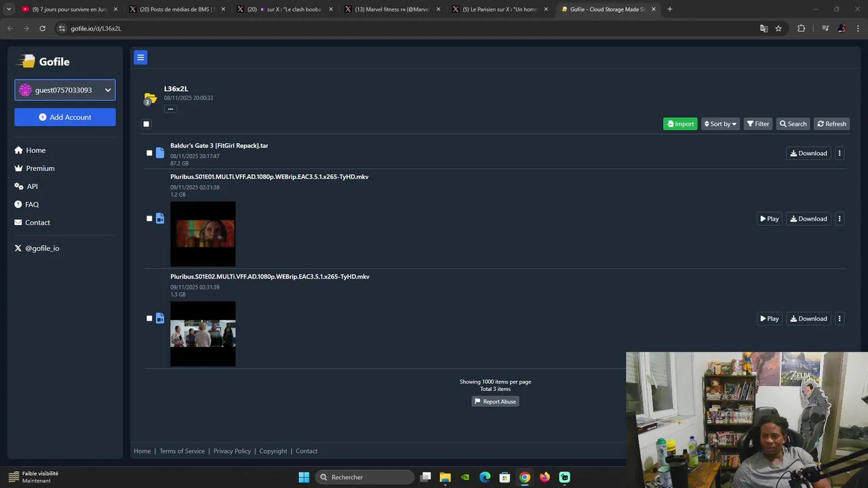Open the Sort by dropdown
This screenshot has height=488, width=868.
720,124
